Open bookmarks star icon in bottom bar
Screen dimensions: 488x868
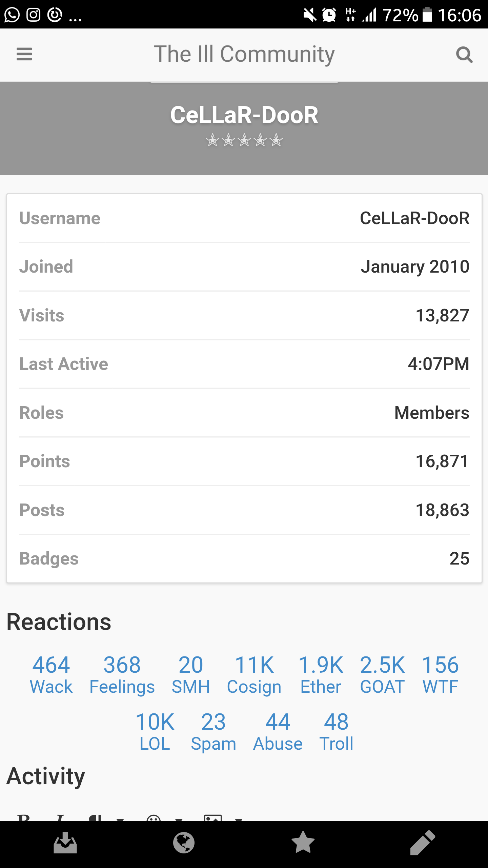(x=303, y=842)
